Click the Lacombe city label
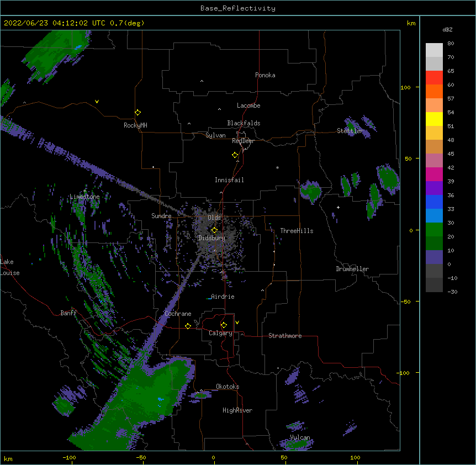This screenshot has height=465, width=476. click(248, 105)
